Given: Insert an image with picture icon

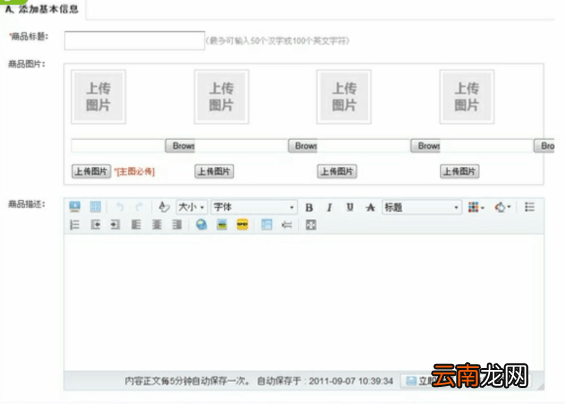Looking at the screenshot, I should pyautogui.click(x=222, y=225).
